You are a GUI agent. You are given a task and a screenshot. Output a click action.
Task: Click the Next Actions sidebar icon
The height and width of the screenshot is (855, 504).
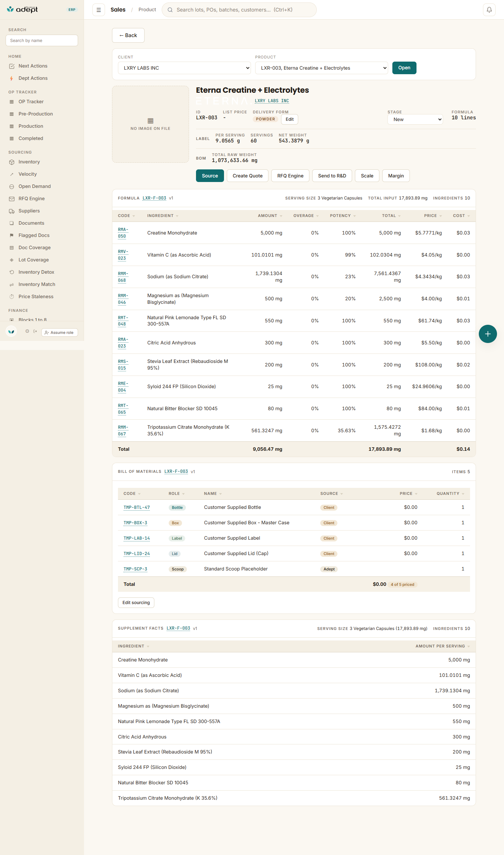click(x=12, y=66)
